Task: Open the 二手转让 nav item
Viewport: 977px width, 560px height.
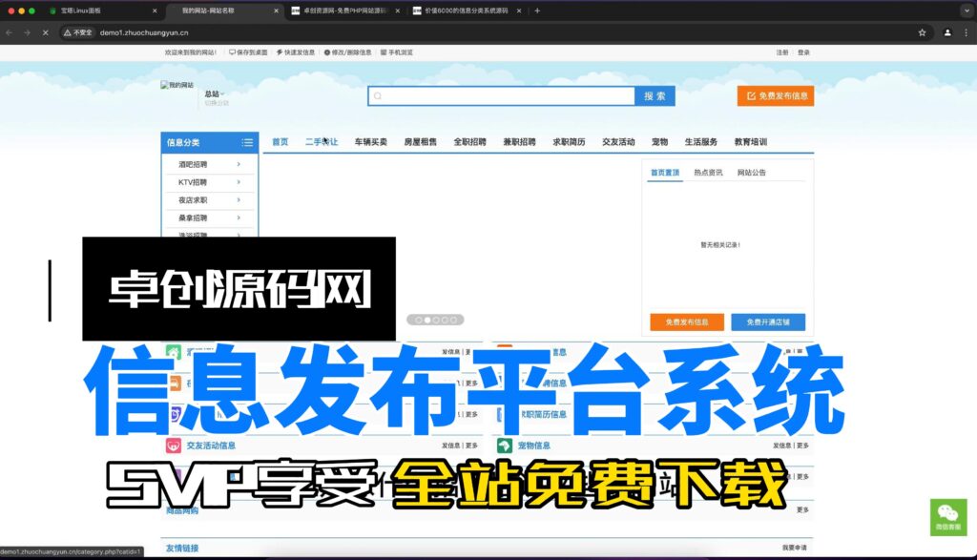Action: click(322, 142)
